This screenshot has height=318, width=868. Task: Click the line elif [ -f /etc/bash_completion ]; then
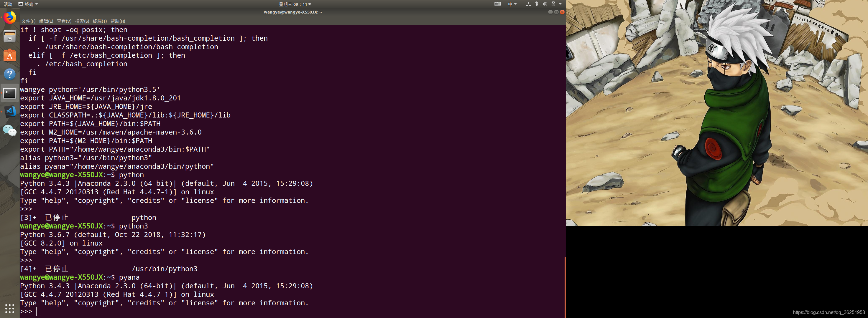pos(107,55)
